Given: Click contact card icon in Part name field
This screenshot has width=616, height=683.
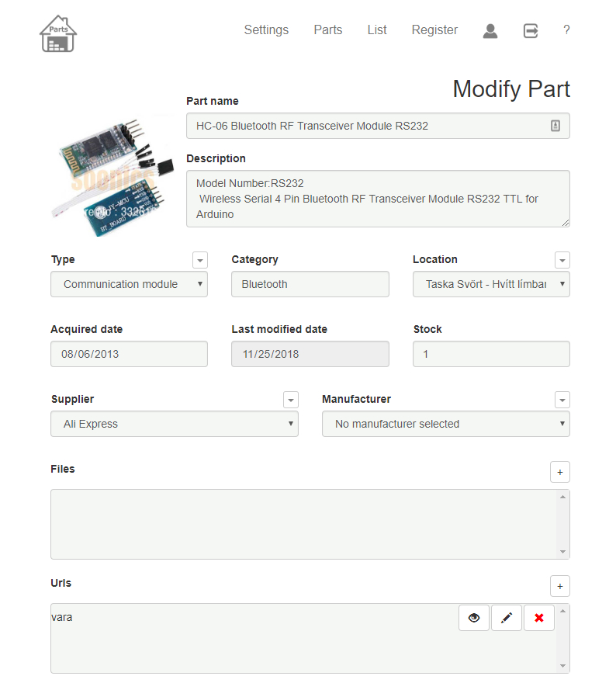Looking at the screenshot, I should coord(555,126).
